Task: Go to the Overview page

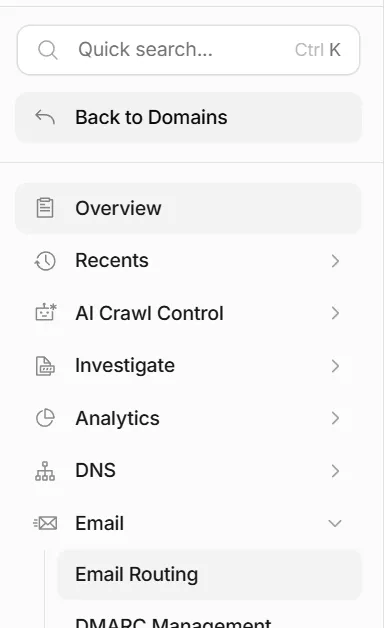Action: pyautogui.click(x=188, y=208)
